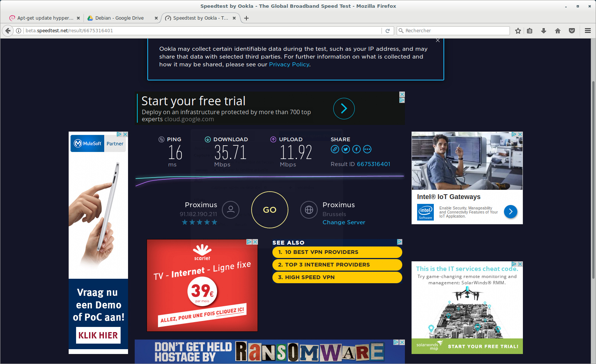Open the Intel IoT Gateways ad image

467,161
